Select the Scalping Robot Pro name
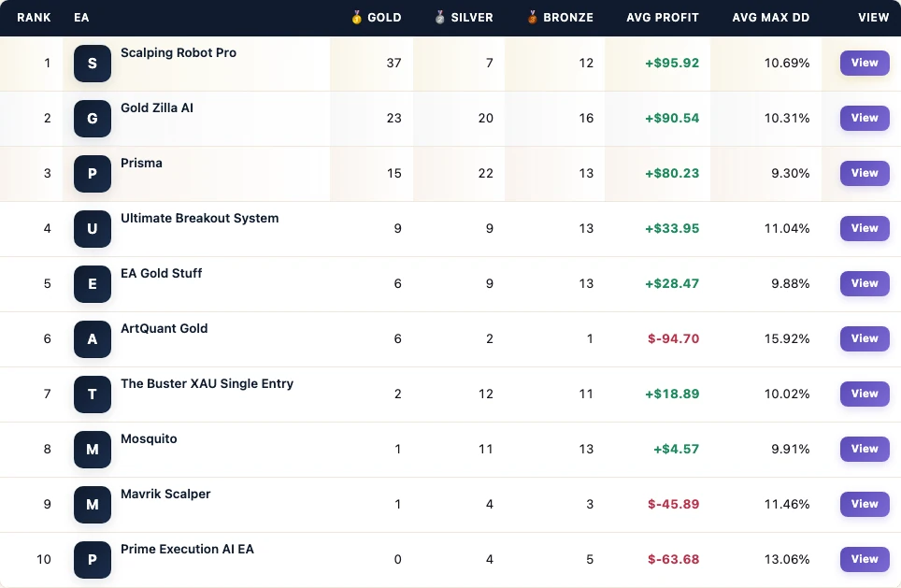901x588 pixels. click(x=179, y=53)
